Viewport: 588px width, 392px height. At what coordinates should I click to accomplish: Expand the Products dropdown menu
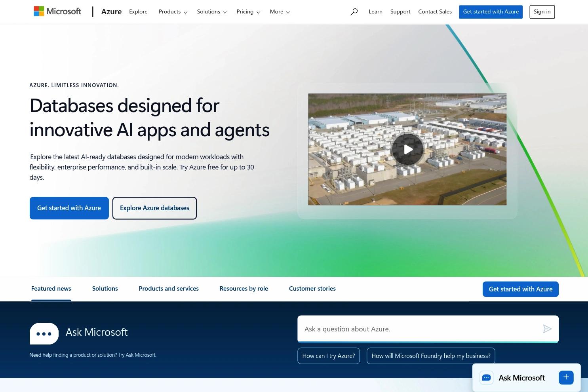(x=173, y=12)
